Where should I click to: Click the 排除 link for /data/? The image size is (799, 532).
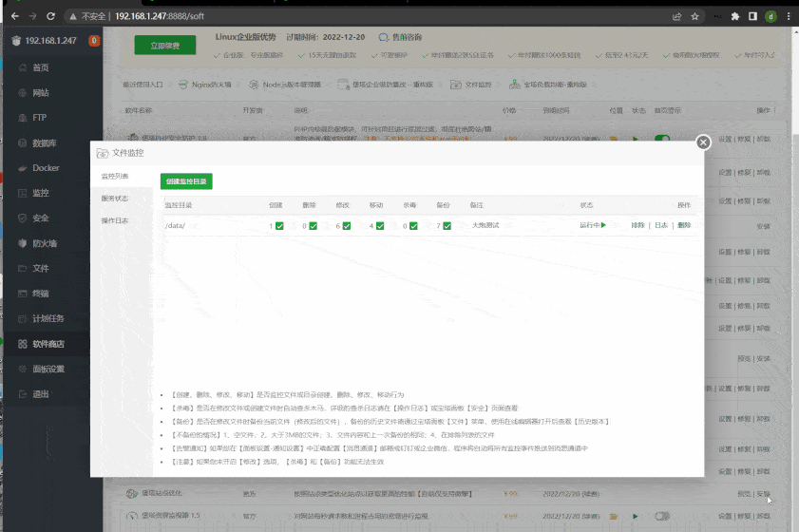[638, 225]
